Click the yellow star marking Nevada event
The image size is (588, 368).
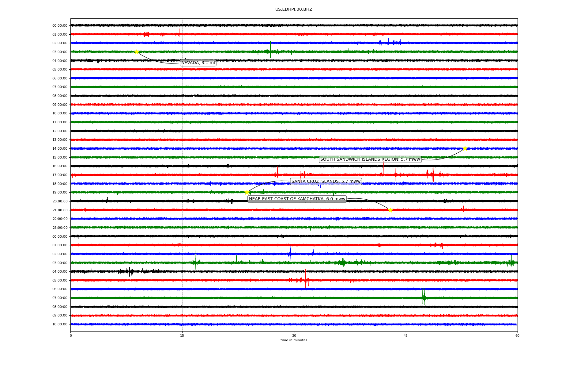coord(137,52)
